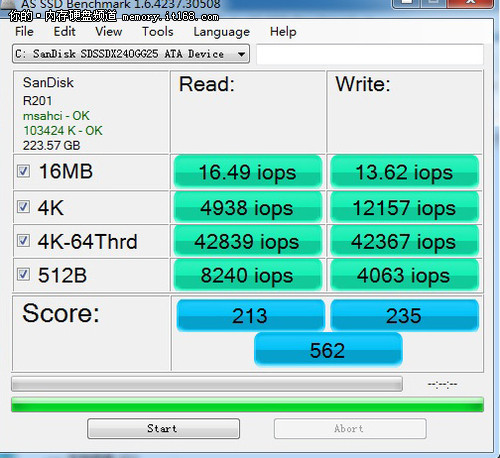Click the elapsed time indicator --:--:--
Viewport: 500px width, 458px height.
[443, 384]
